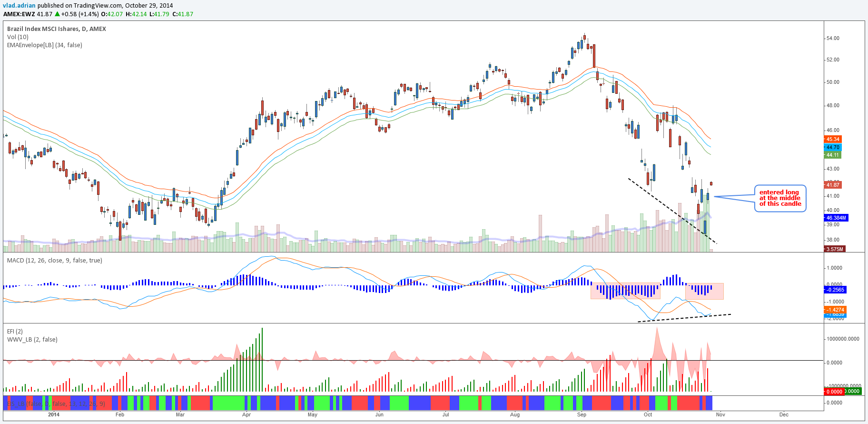This screenshot has height=424, width=868.
Task: Click the 'entered long' annotation callout
Action: (x=780, y=198)
